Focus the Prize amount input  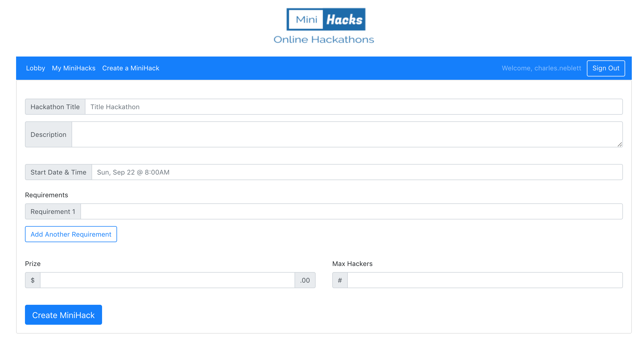click(167, 280)
